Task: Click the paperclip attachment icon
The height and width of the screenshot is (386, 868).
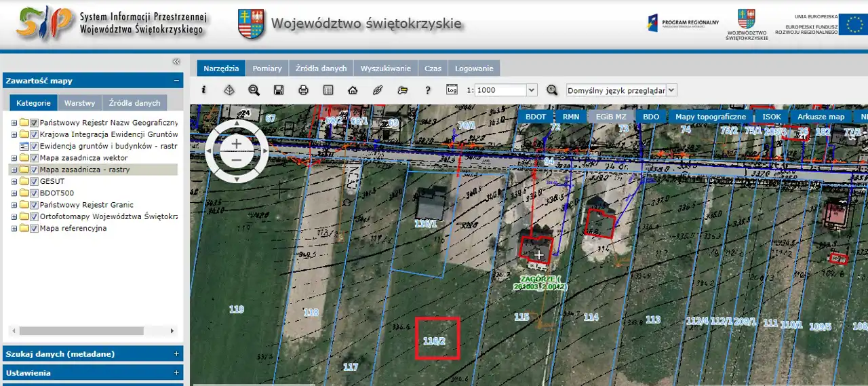Action: tap(378, 90)
